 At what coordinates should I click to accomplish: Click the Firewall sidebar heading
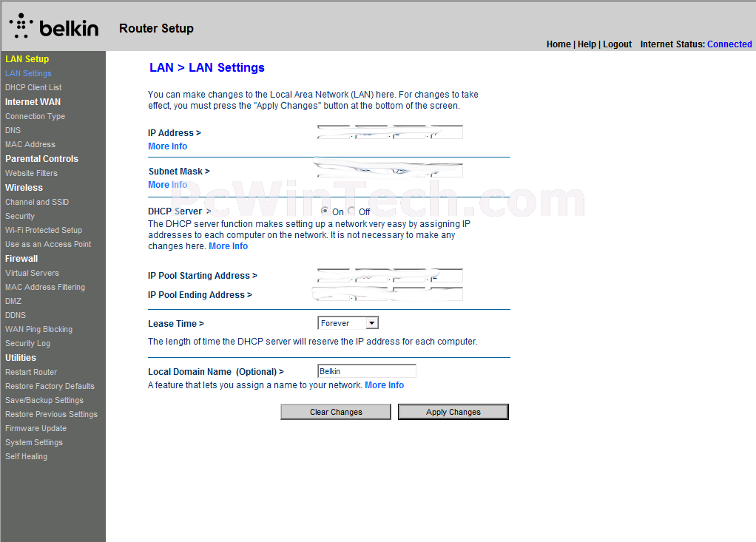[x=21, y=259]
